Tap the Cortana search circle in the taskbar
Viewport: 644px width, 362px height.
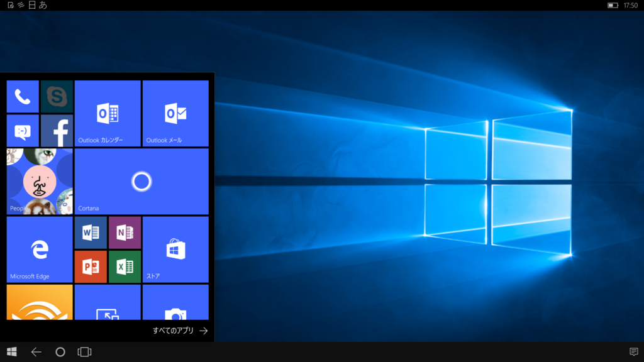[60, 352]
